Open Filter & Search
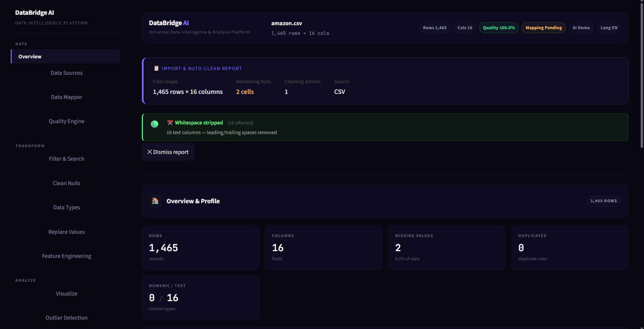The height and width of the screenshot is (329, 644). pyautogui.click(x=66, y=159)
